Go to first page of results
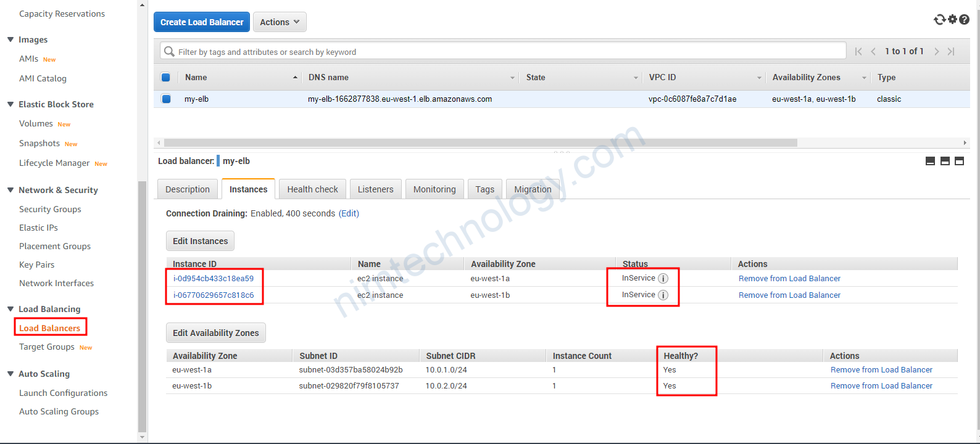This screenshot has height=444, width=980. [858, 51]
